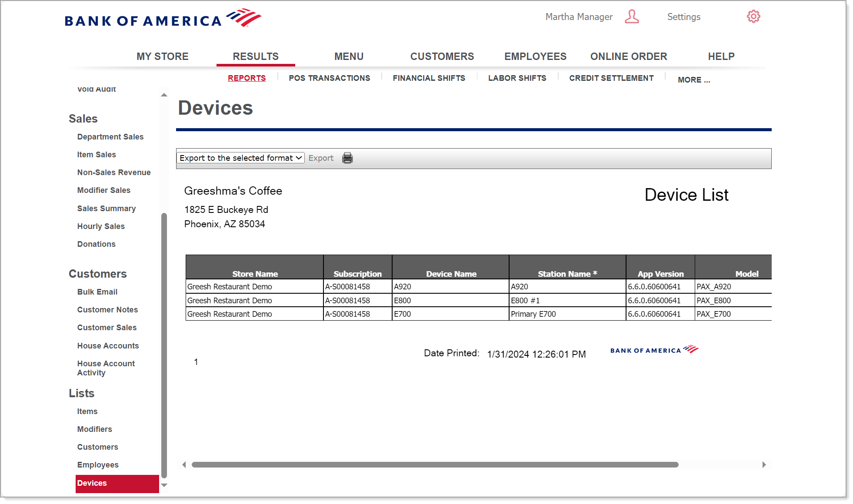The width and height of the screenshot is (853, 504).
Task: Select the REPORTS submenu link
Action: (x=247, y=78)
